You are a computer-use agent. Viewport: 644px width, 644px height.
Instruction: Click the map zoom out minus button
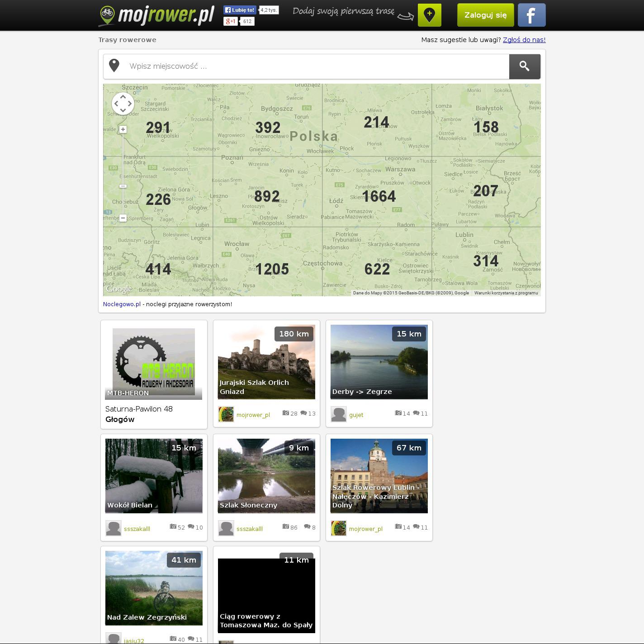tap(123, 218)
